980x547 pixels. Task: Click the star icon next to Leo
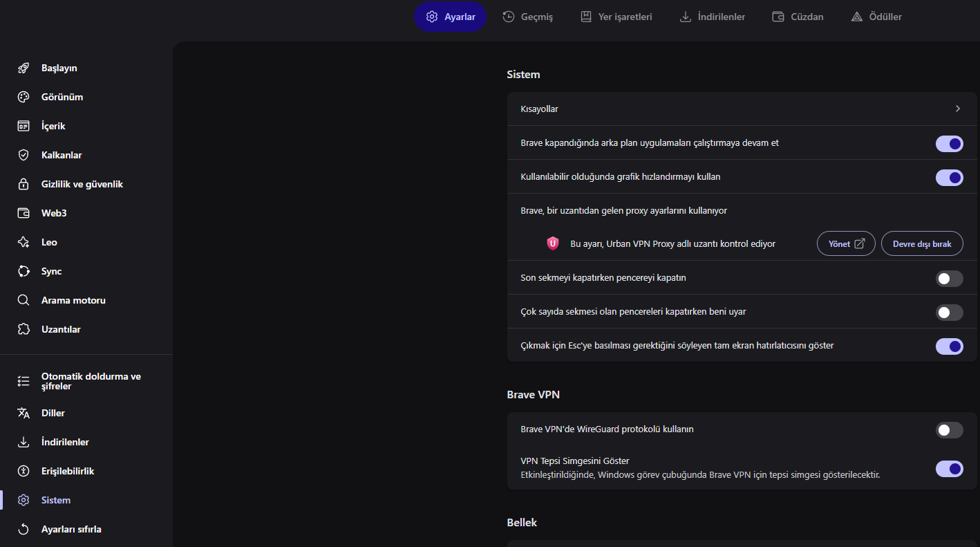(x=23, y=242)
